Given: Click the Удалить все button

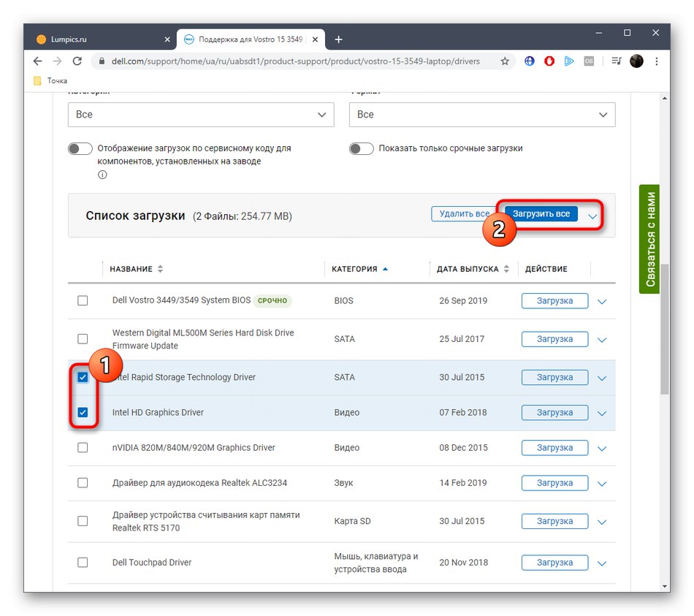Looking at the screenshot, I should (464, 213).
